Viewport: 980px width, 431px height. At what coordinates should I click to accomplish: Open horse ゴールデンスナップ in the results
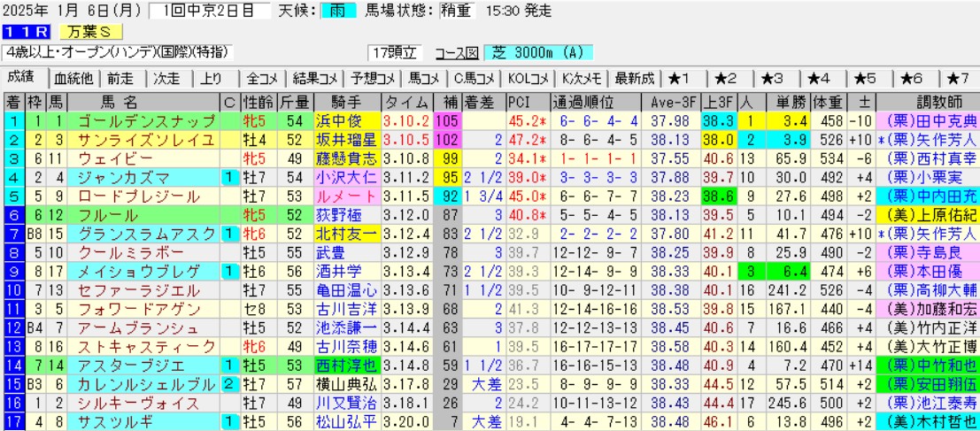[x=146, y=119]
